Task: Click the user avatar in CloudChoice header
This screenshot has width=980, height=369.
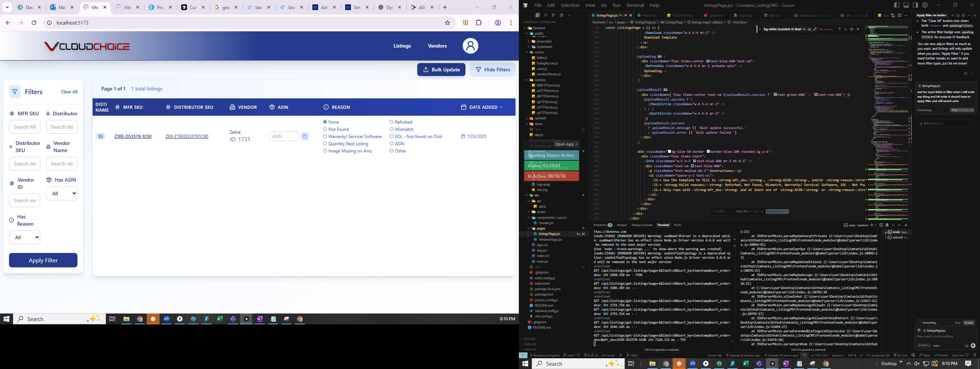Action: click(x=470, y=46)
